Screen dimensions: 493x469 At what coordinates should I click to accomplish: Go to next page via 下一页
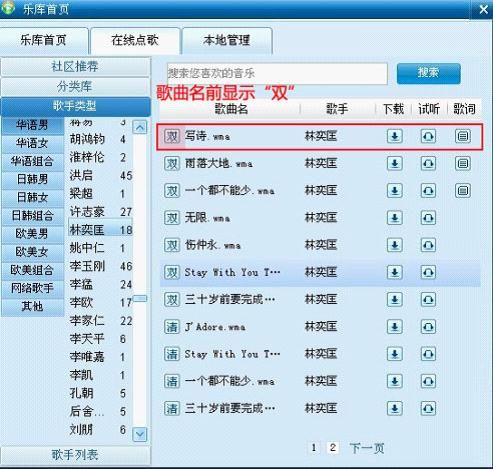367,448
